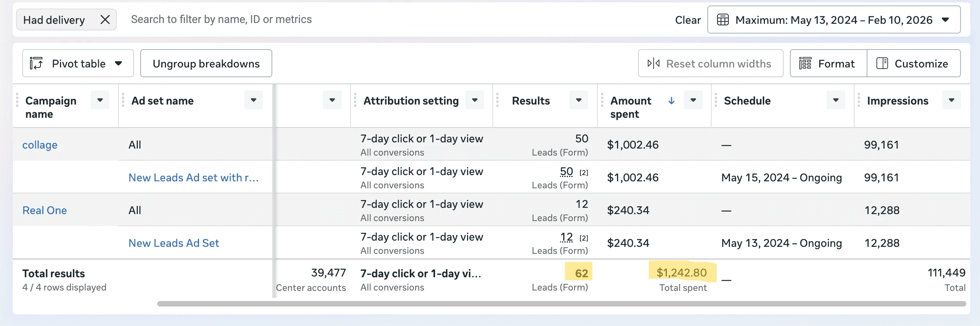Click the Customize columns icon
Image resolution: width=980 pixels, height=326 pixels.
882,63
